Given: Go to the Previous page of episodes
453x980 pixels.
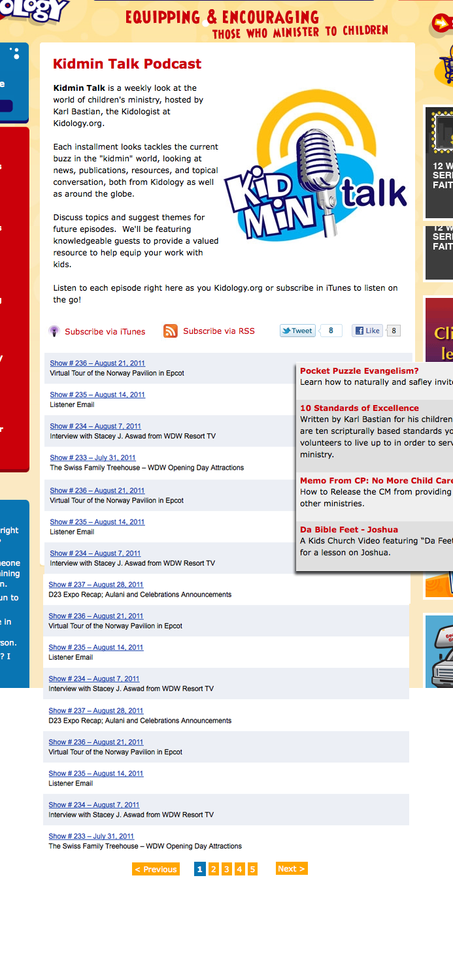Looking at the screenshot, I should pyautogui.click(x=156, y=869).
